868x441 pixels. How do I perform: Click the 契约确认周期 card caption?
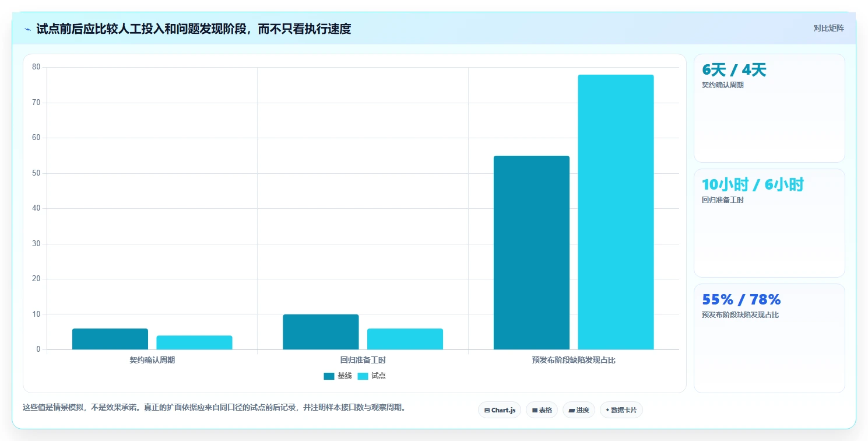click(x=723, y=85)
